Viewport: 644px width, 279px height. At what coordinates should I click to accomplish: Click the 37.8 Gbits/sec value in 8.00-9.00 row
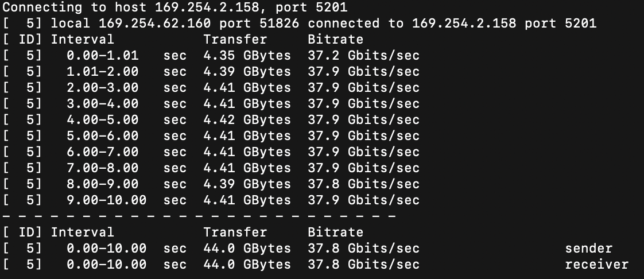click(363, 184)
